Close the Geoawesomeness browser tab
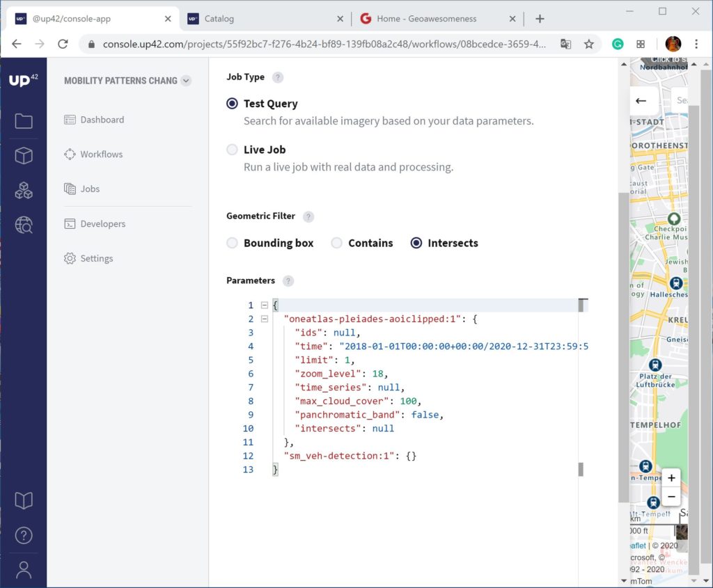This screenshot has height=588, width=713. pos(512,19)
